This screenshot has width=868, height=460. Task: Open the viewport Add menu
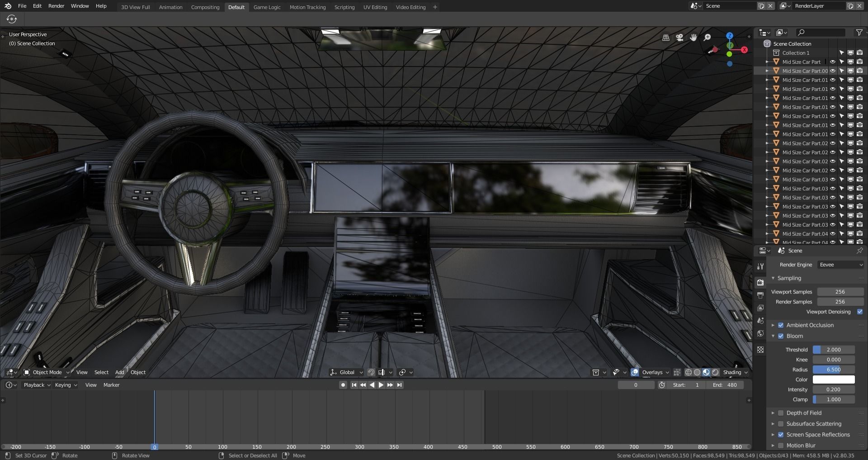120,372
